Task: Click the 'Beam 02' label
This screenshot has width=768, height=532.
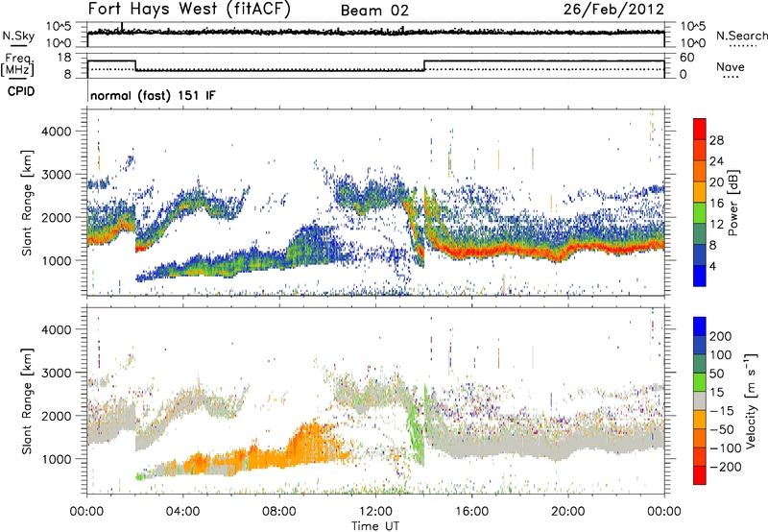Action: click(374, 11)
